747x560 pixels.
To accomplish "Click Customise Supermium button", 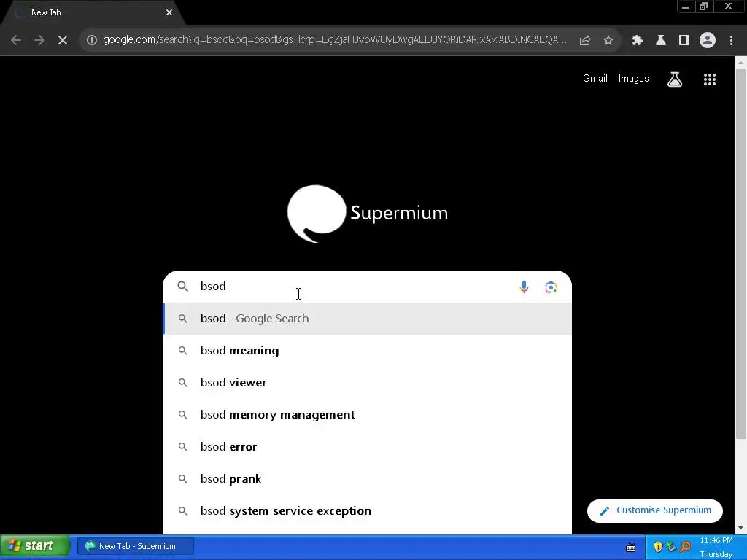I will pos(654,511).
